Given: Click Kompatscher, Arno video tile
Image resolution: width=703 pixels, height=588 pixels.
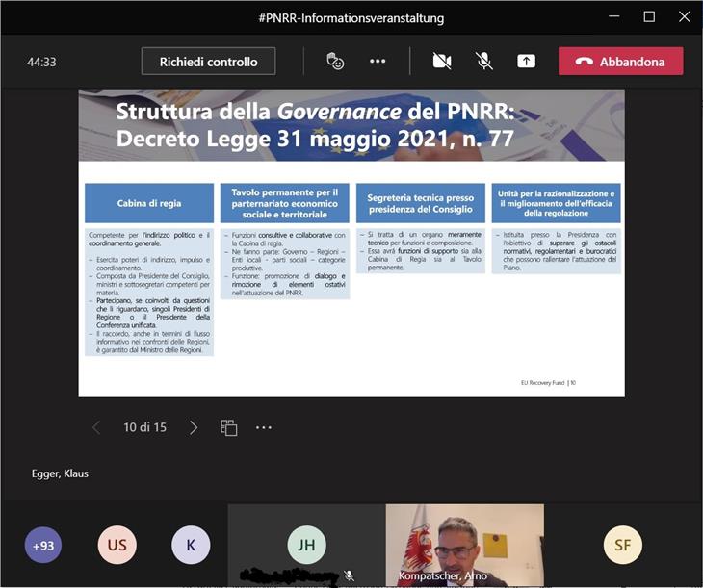Looking at the screenshot, I should pyautogui.click(x=464, y=544).
